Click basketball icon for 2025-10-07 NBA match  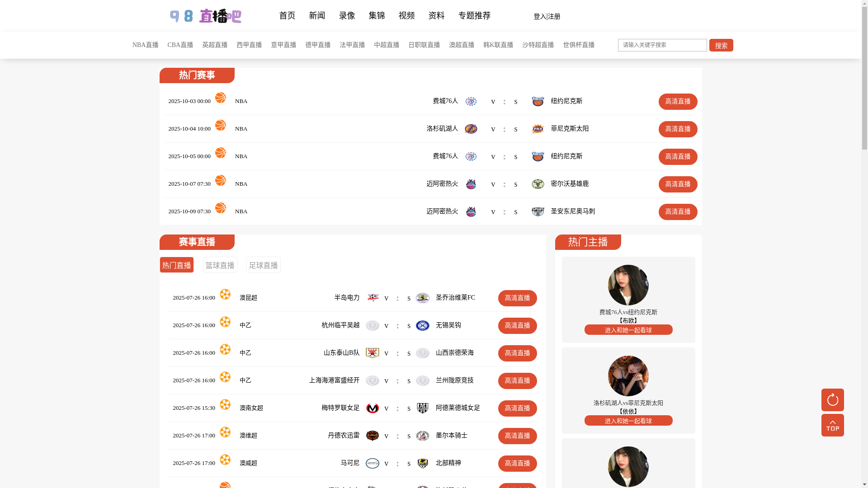[x=221, y=180]
